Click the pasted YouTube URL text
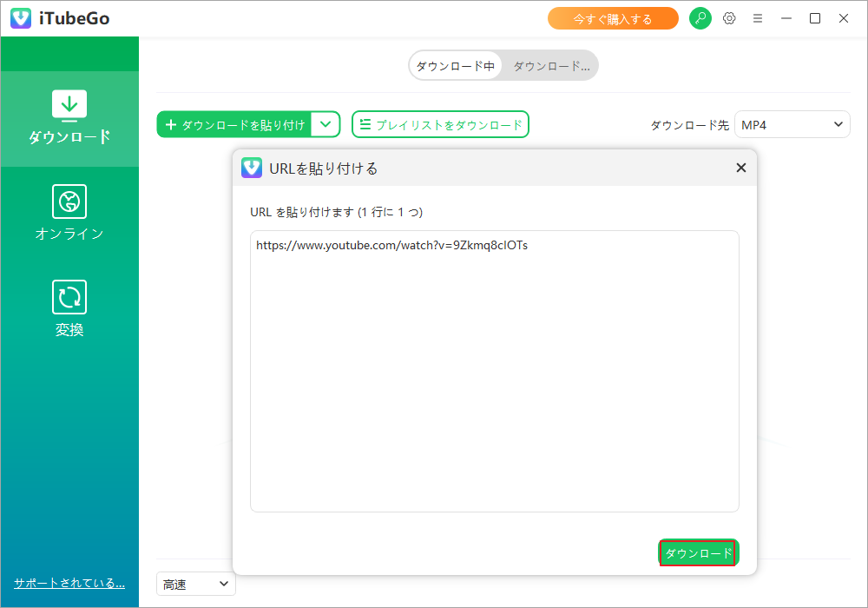868x608 pixels. [391, 245]
